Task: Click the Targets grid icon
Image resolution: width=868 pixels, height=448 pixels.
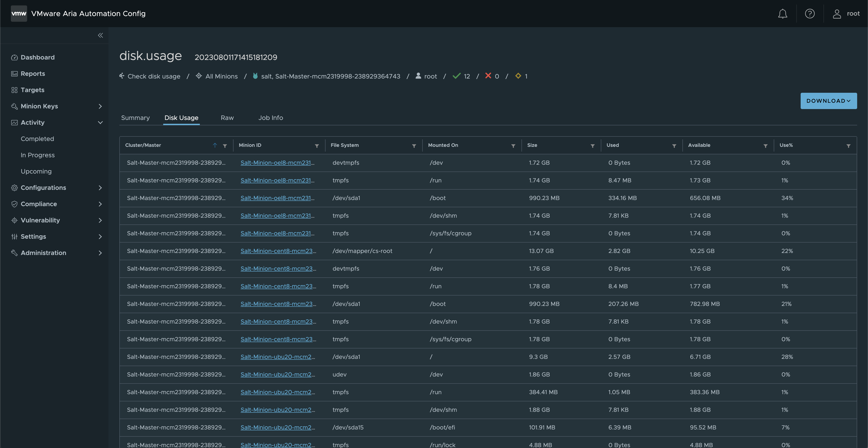Action: pos(14,90)
